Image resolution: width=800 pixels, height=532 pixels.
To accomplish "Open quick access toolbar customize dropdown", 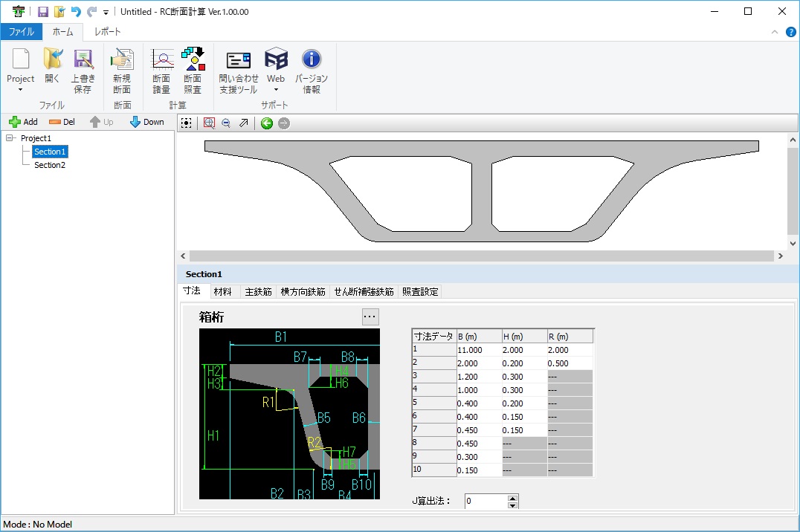I will [x=106, y=12].
